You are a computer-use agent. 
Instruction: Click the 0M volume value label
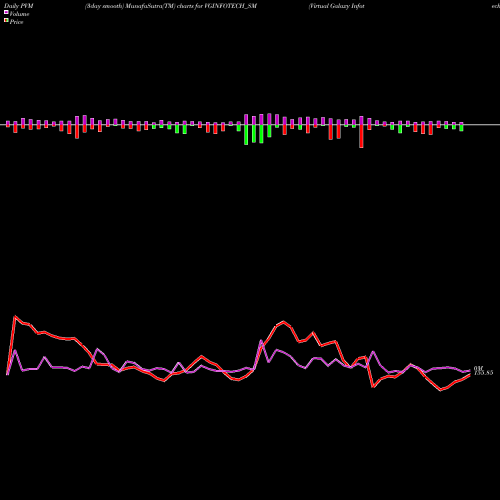[x=478, y=368]
